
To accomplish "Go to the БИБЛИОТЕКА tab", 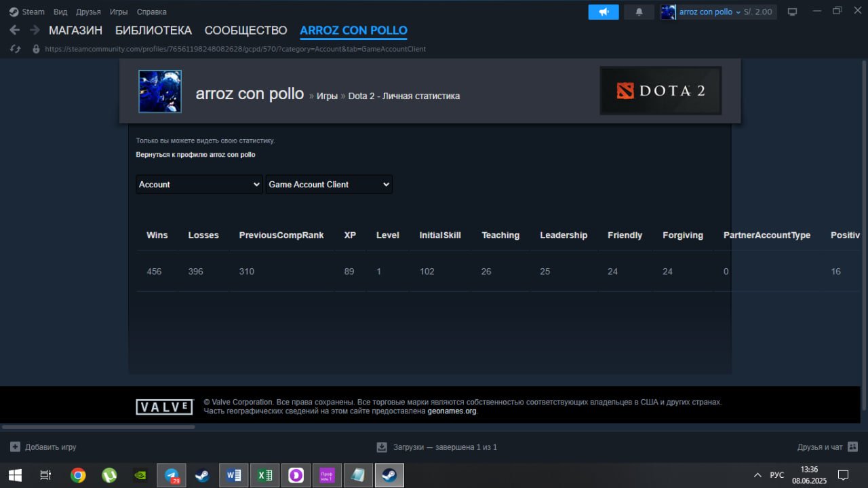I will [153, 31].
